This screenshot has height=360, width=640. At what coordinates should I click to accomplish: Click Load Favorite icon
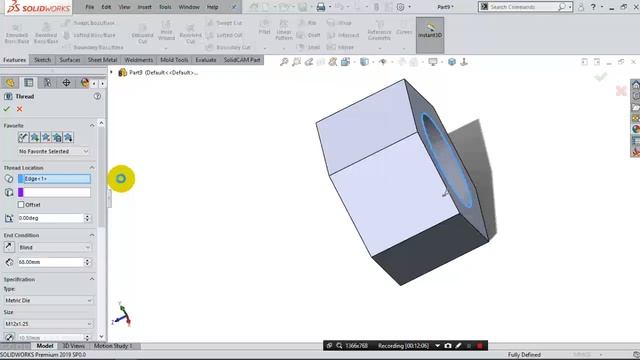[68, 138]
